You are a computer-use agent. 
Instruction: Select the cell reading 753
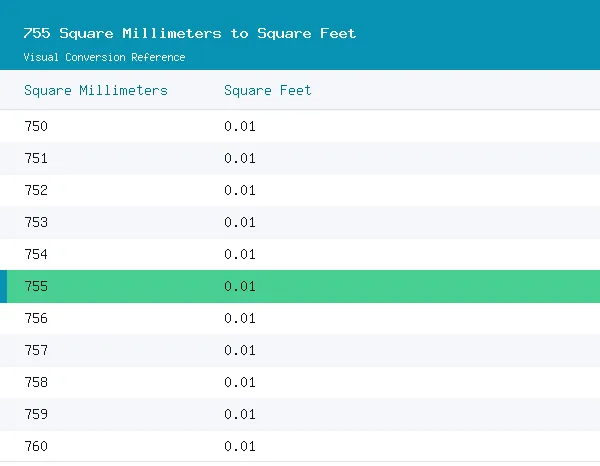(36, 222)
